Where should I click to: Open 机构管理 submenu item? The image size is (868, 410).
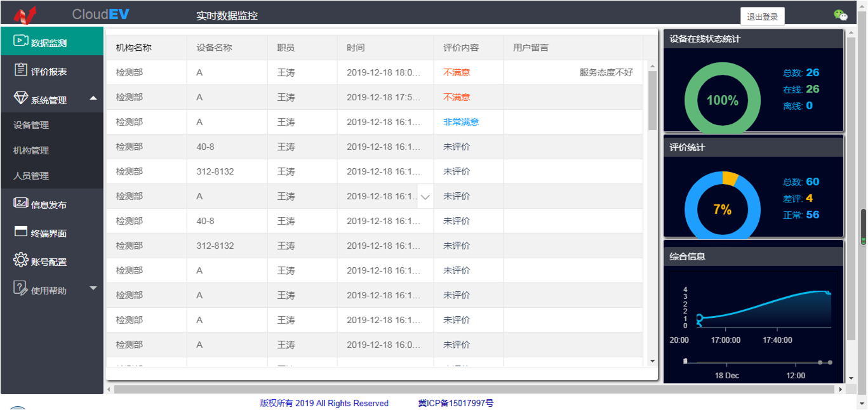pyautogui.click(x=31, y=151)
